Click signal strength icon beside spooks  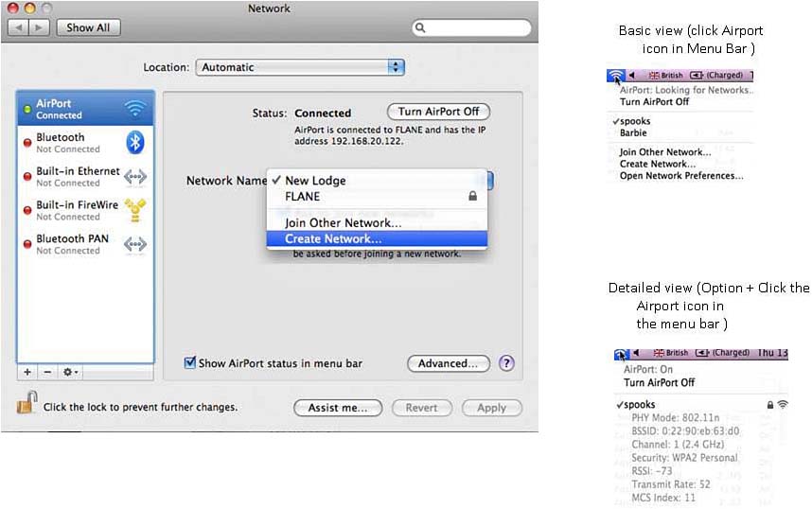click(783, 404)
